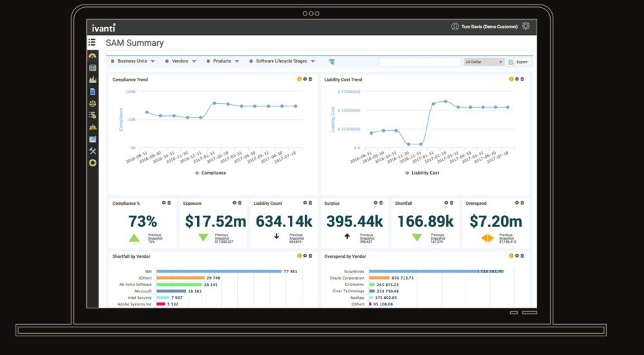Open Liability Cost Trend widget gear settings
Image resolution: width=644 pixels, height=355 pixels.
pos(516,79)
